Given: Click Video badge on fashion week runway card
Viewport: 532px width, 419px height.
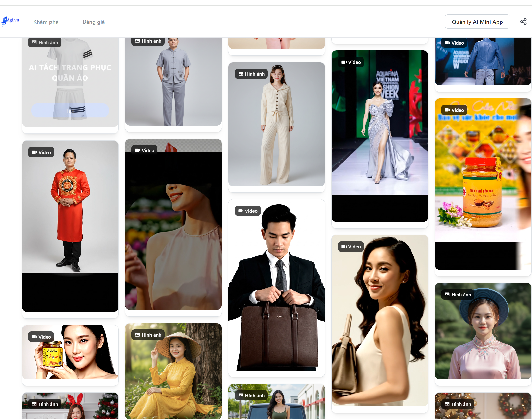Looking at the screenshot, I should [x=351, y=62].
